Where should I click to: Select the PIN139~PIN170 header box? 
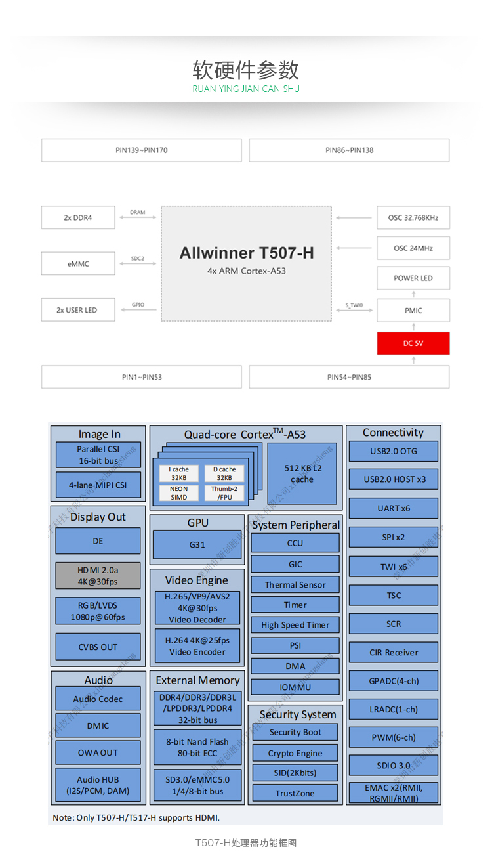coord(141,150)
